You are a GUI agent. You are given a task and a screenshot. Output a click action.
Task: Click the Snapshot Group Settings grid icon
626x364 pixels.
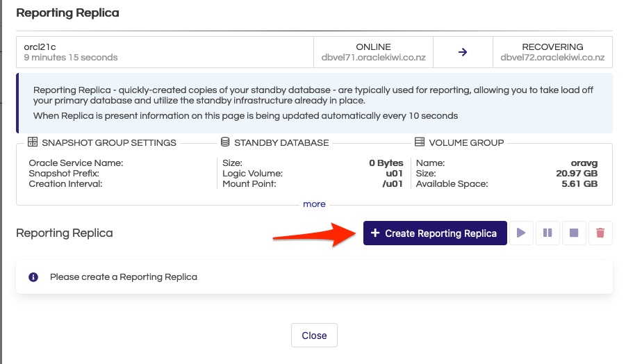[x=33, y=142]
